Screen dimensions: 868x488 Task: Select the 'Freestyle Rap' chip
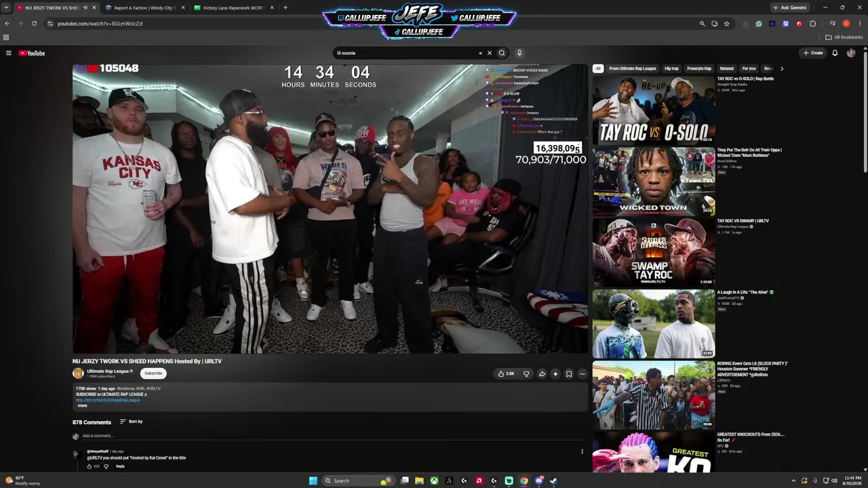click(x=699, y=68)
